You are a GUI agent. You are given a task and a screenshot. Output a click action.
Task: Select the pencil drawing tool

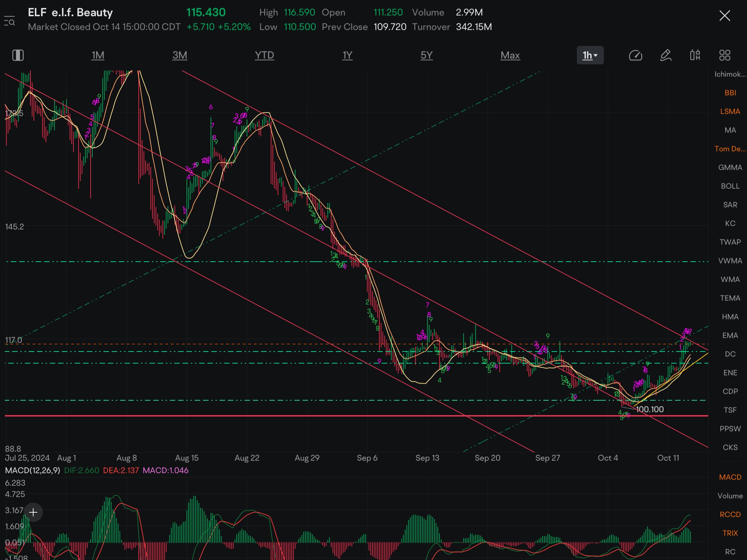pos(665,55)
